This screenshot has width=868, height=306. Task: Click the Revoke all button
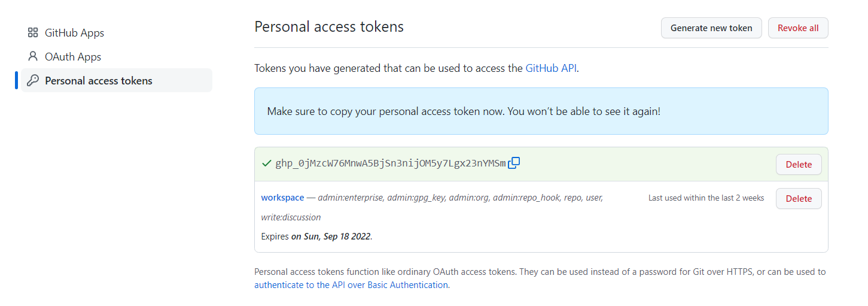(x=798, y=28)
